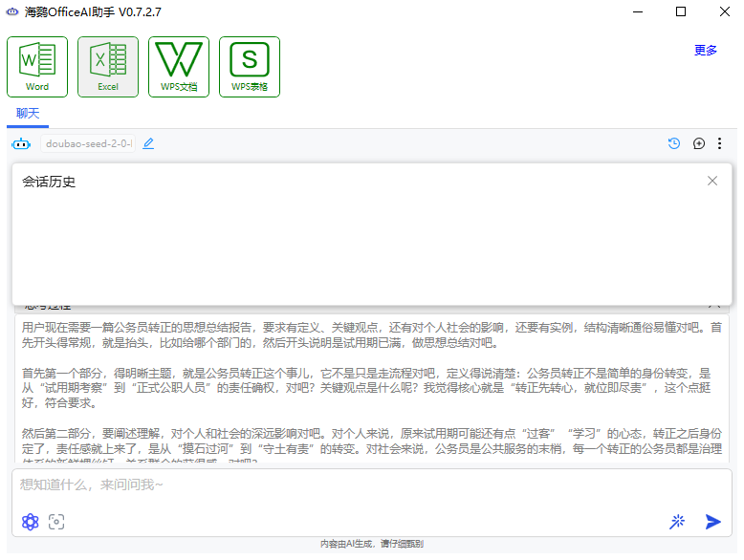Click the chat input field placeholder
Viewport: 744px width, 560px height.
tap(372, 485)
